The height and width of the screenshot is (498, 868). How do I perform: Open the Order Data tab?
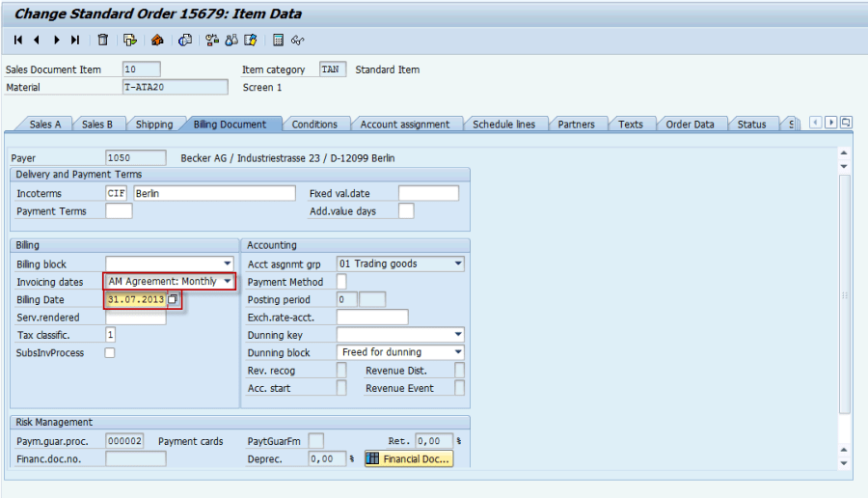690,124
